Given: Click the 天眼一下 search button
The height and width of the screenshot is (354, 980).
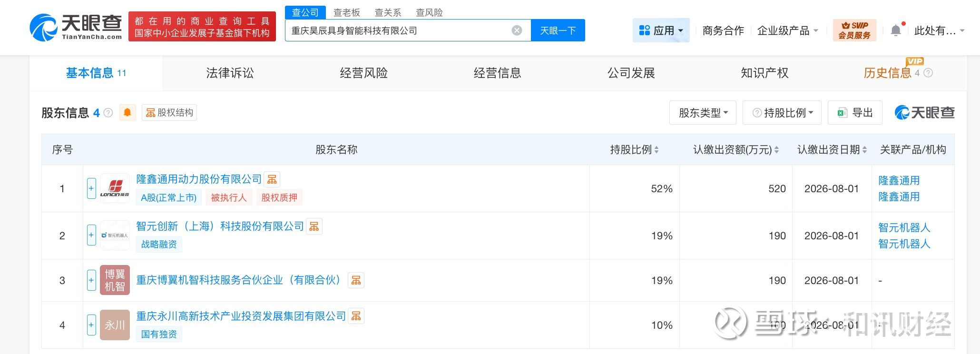Looking at the screenshot, I should point(558,30).
